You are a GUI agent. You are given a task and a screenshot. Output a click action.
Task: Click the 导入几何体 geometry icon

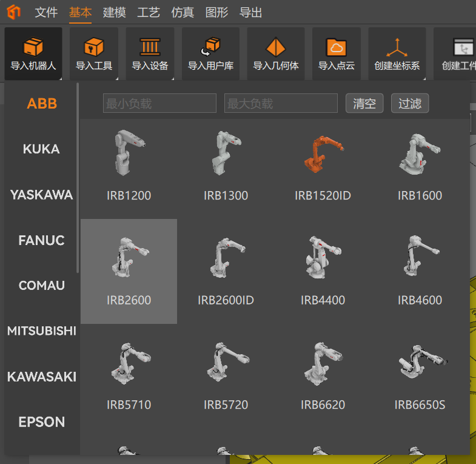coord(276,47)
